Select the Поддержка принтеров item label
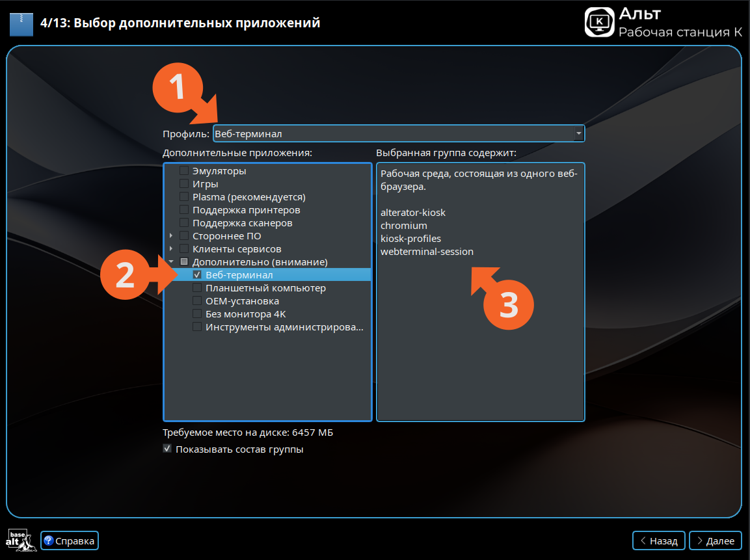Viewport: 750px width, 560px height. (x=246, y=210)
